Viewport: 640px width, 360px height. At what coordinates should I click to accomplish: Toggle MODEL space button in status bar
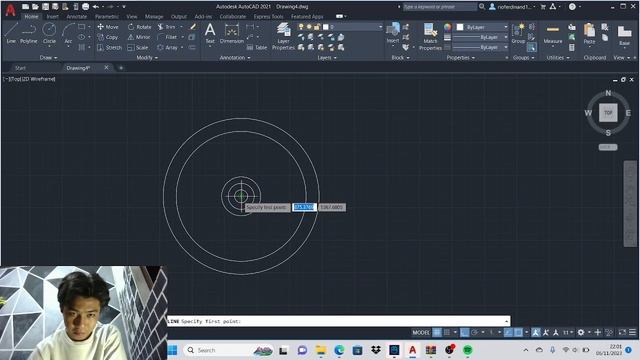[421, 333]
